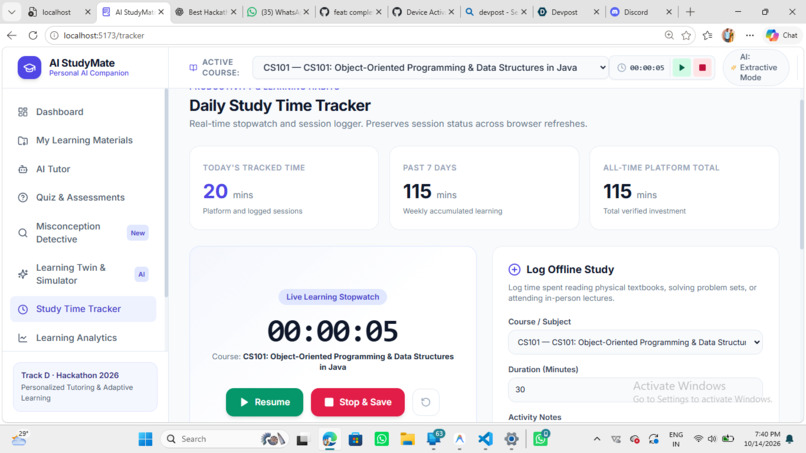This screenshot has height=453, width=806.
Task: Bookmark this page with the star icon
Action: 686,35
